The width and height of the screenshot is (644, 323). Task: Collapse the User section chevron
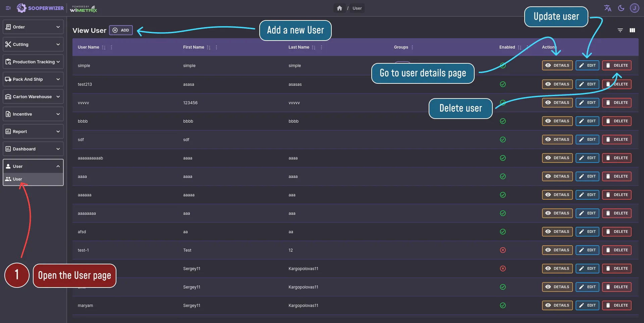[58, 166]
